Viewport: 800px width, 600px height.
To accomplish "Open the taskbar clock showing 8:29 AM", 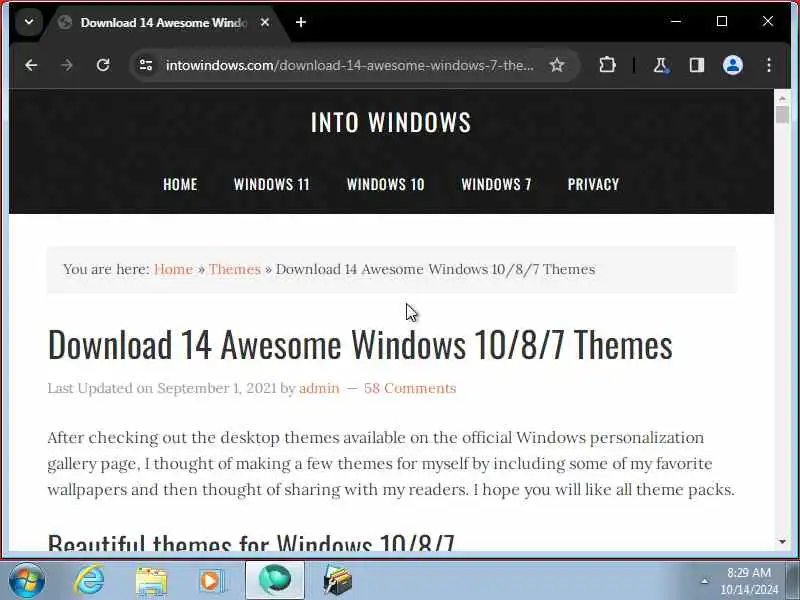I will (749, 581).
